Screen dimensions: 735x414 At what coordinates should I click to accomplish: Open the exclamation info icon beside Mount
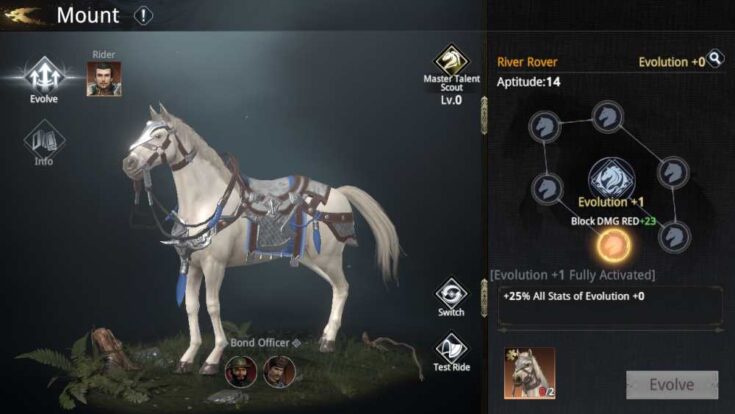coord(143,15)
